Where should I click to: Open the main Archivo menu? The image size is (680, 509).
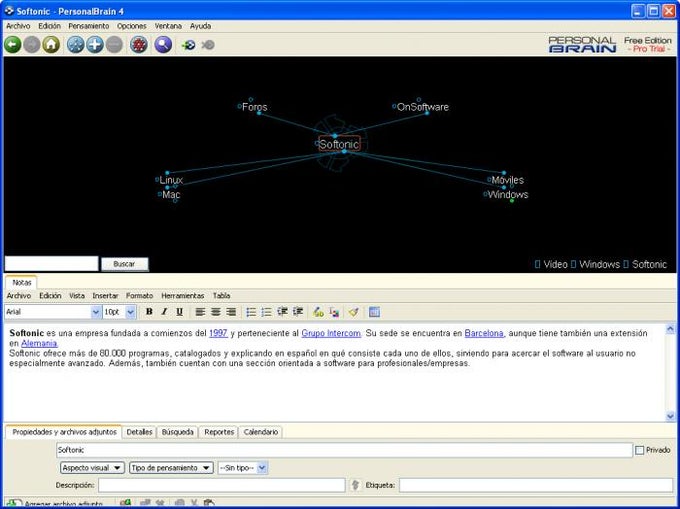(x=18, y=26)
